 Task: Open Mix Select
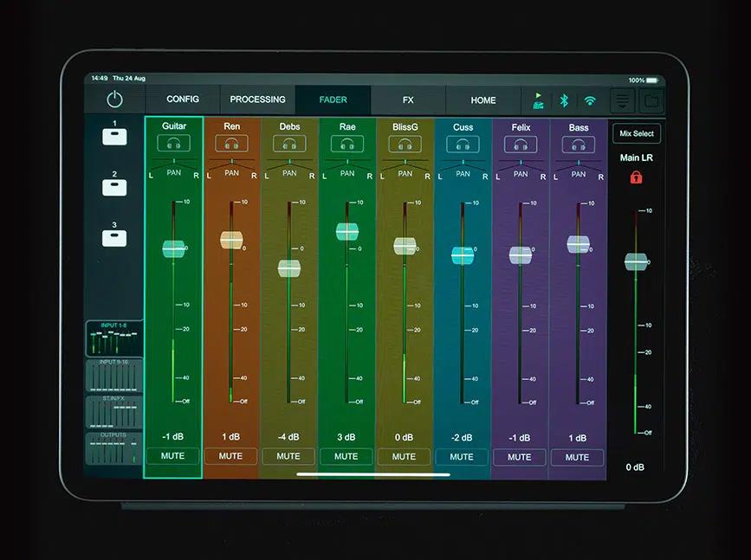(x=636, y=133)
